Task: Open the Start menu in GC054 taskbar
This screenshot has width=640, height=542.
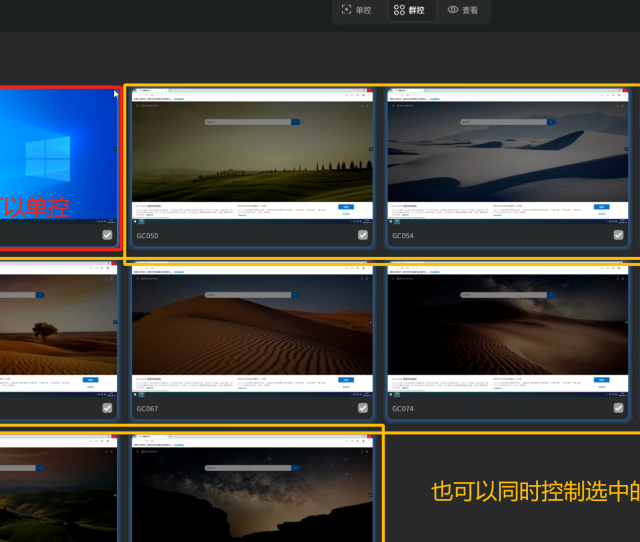Action: (391, 222)
